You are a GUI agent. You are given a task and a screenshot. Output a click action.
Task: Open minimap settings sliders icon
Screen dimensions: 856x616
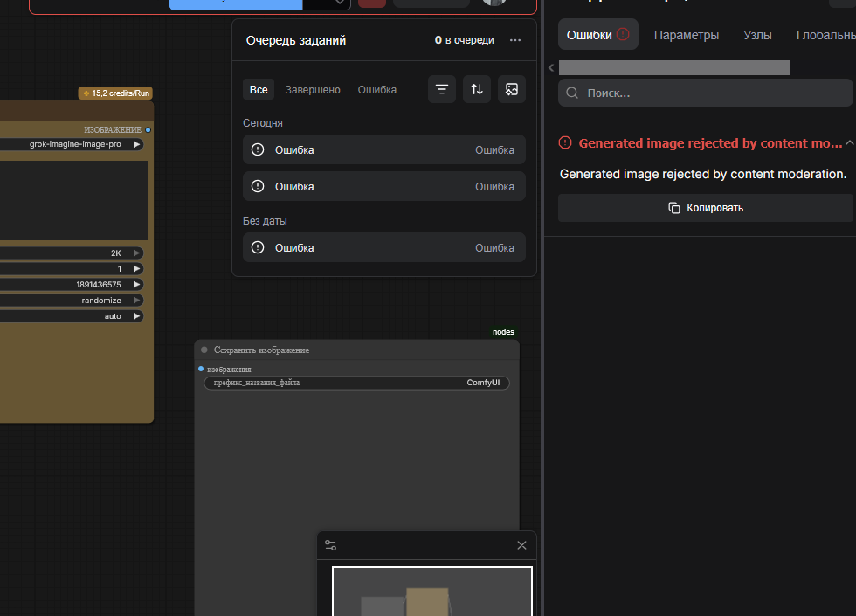[331, 545]
